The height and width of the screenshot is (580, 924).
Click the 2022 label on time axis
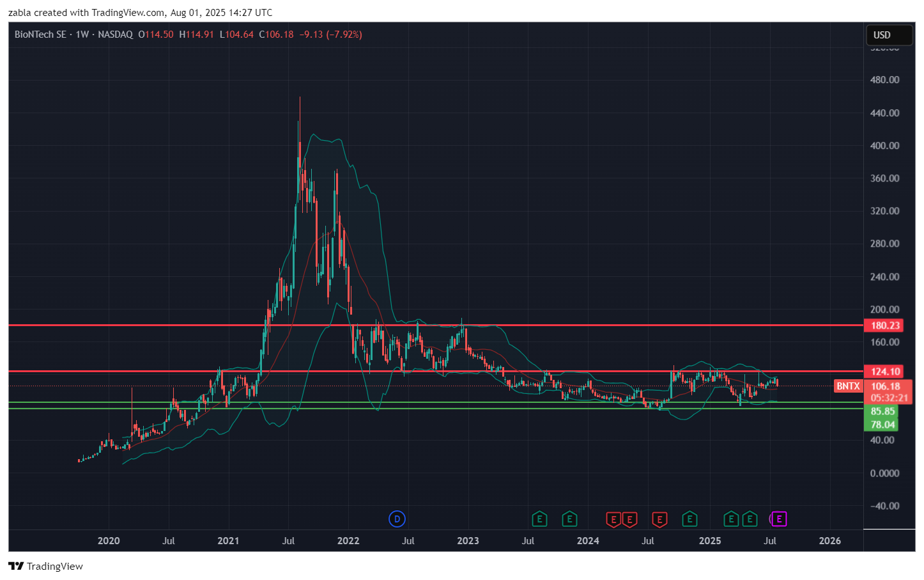(348, 541)
